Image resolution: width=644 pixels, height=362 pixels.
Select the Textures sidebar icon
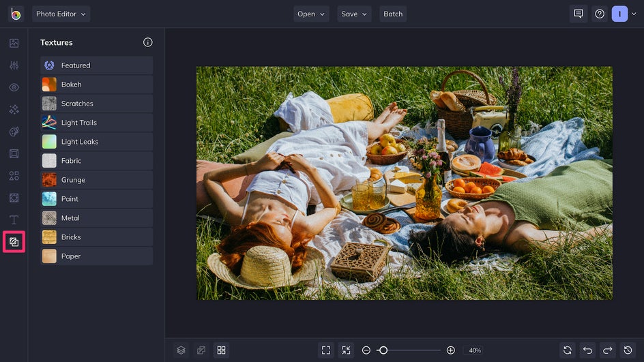pos(14,242)
